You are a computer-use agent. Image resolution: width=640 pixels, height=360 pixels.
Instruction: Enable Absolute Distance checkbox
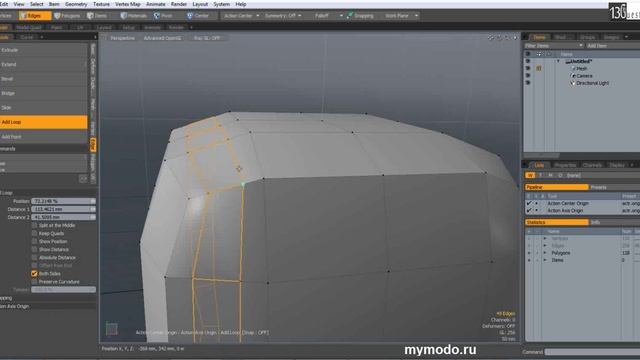tap(34, 258)
